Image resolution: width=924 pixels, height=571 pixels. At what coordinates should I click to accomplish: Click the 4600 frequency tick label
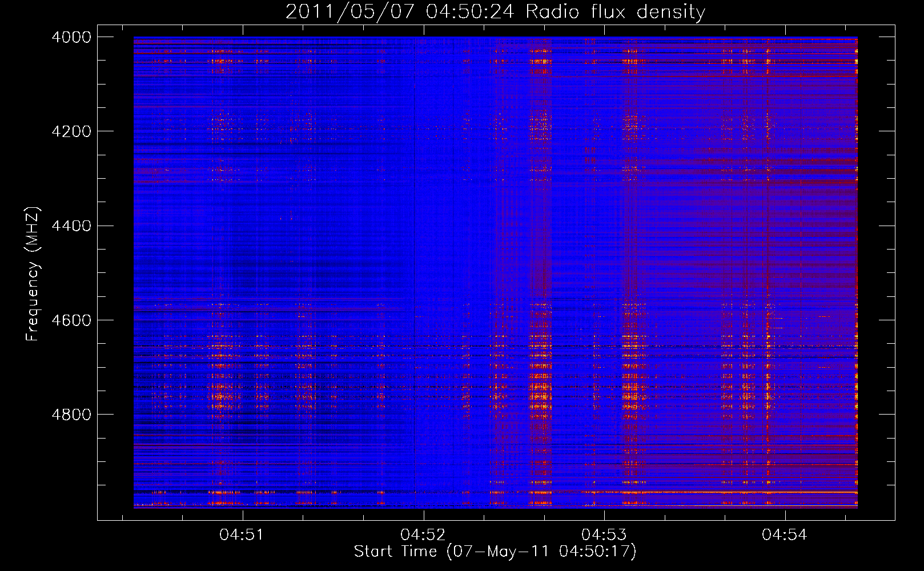[x=71, y=320]
